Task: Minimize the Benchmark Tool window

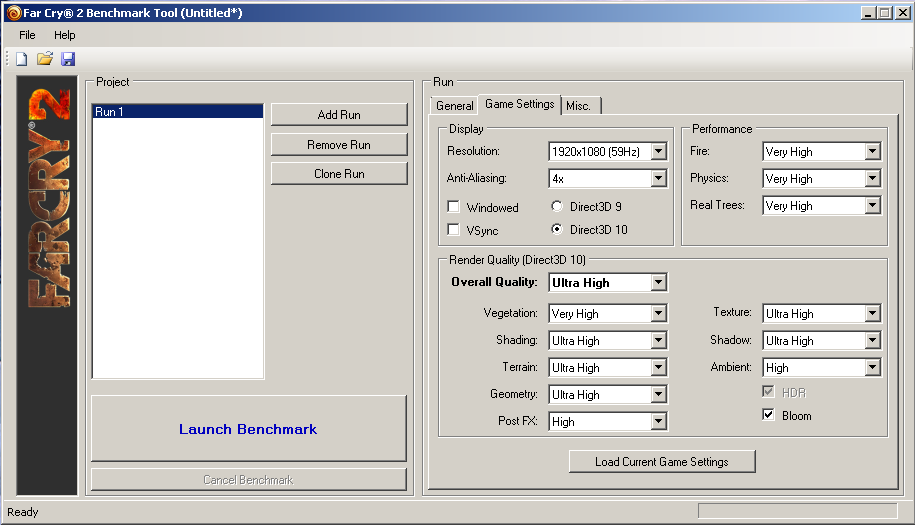Action: 868,13
